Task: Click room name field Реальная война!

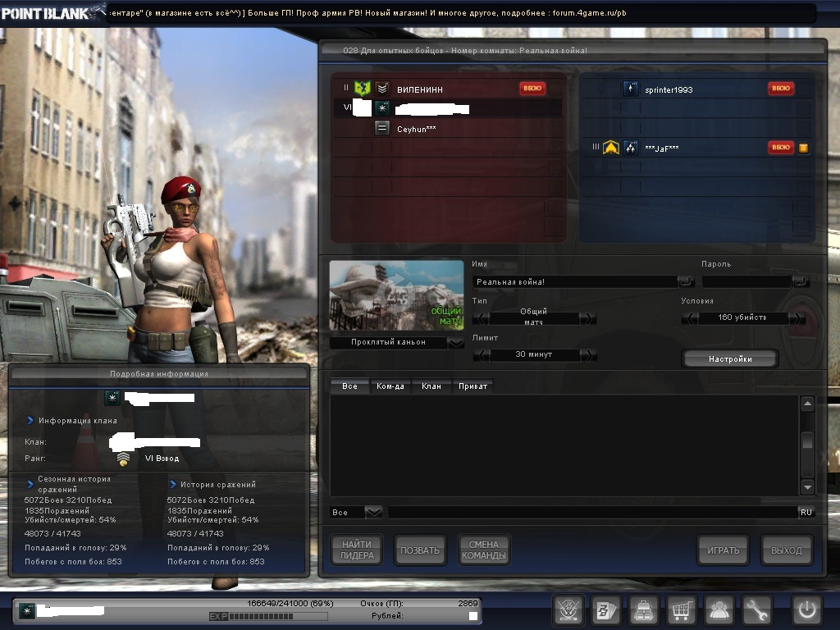Action: tap(575, 282)
